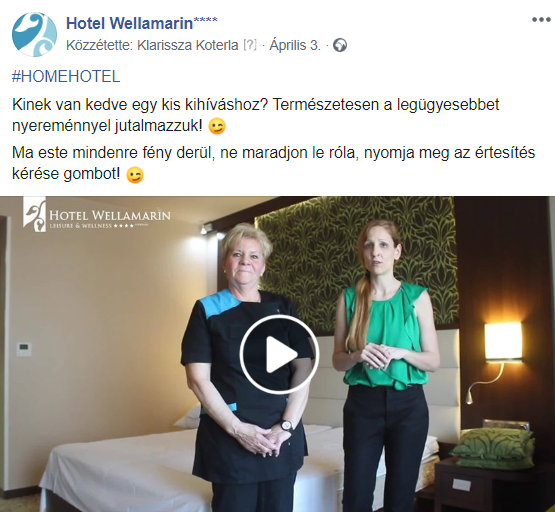555x512 pixels.
Task: Open the Hotel Wellamarin page avatar
Action: pyautogui.click(x=34, y=34)
